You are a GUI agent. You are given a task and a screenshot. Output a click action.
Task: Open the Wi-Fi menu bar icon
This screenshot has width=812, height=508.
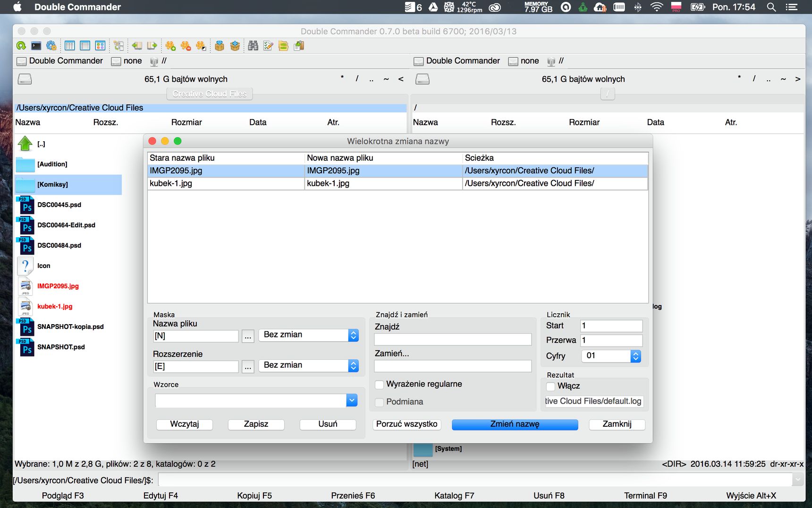coord(657,7)
